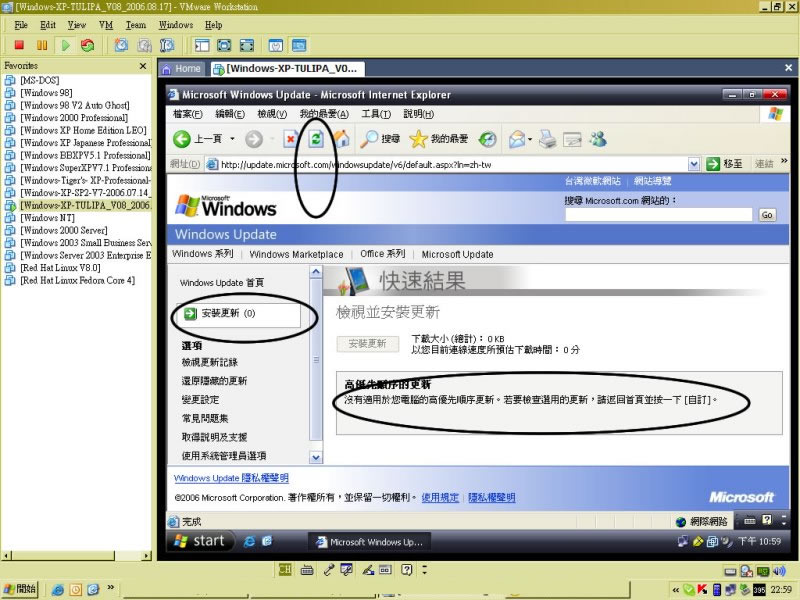Open VMware VM menu

tap(106, 24)
